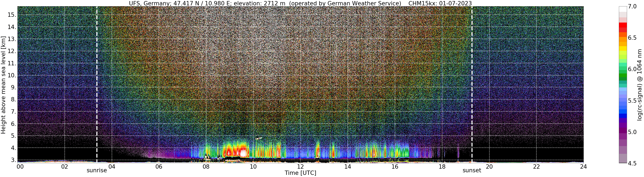Click the white dashed sunrise marker line
Screen dimensions: 644x177
tap(97, 84)
